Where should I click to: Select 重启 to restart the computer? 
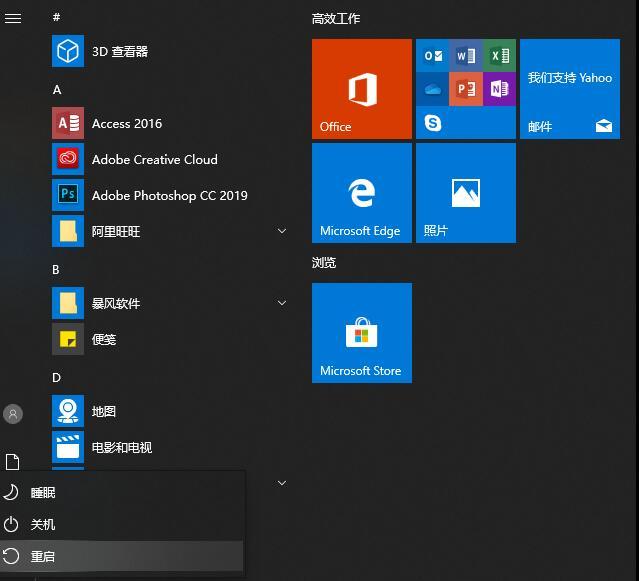[43, 557]
